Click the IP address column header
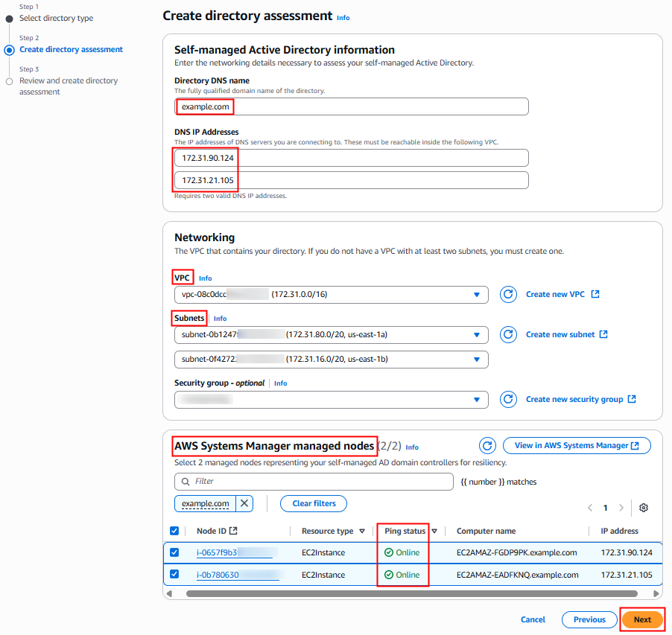The image size is (672, 635). tap(619, 531)
